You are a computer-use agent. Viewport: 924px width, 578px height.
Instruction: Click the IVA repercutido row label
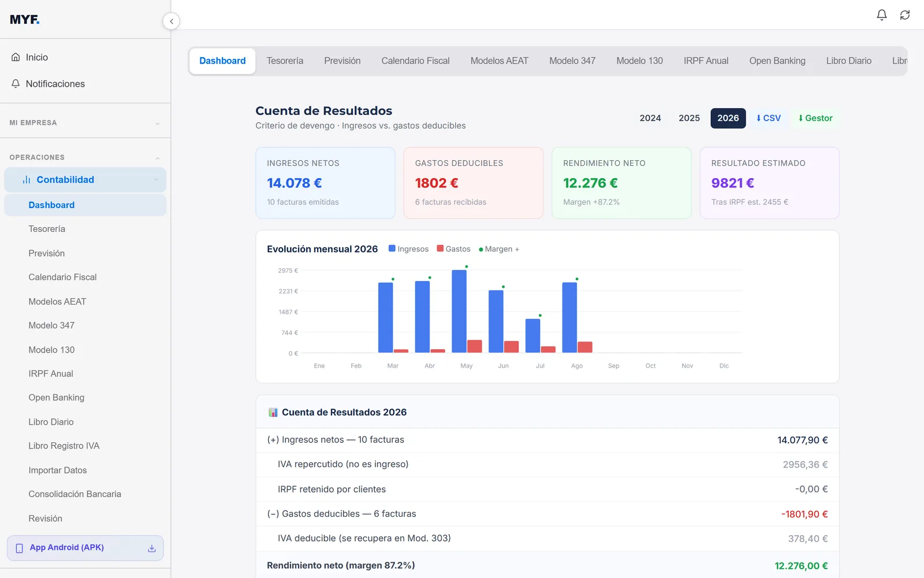pos(343,464)
